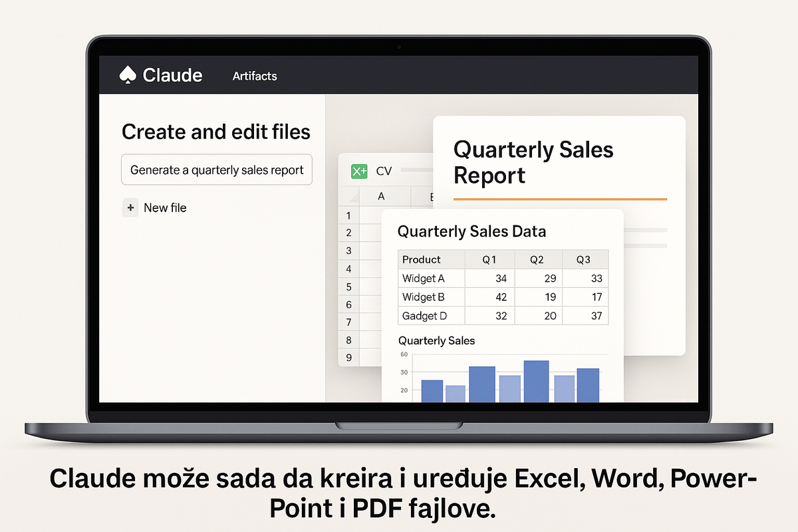Viewport: 798px width, 532px height.
Task: Select row 5 header in spreadsheet
Action: tap(348, 287)
